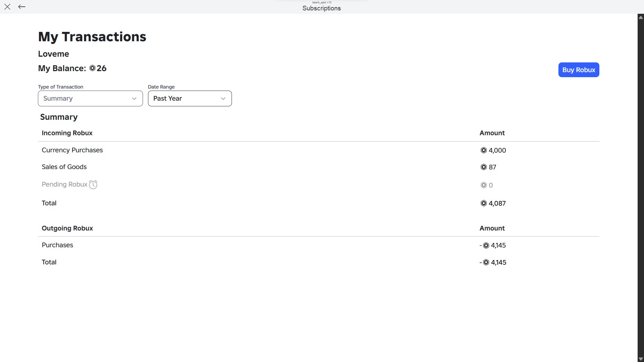Click Robux icon in outgoing Total amount
Image resolution: width=644 pixels, height=362 pixels.
click(486, 262)
